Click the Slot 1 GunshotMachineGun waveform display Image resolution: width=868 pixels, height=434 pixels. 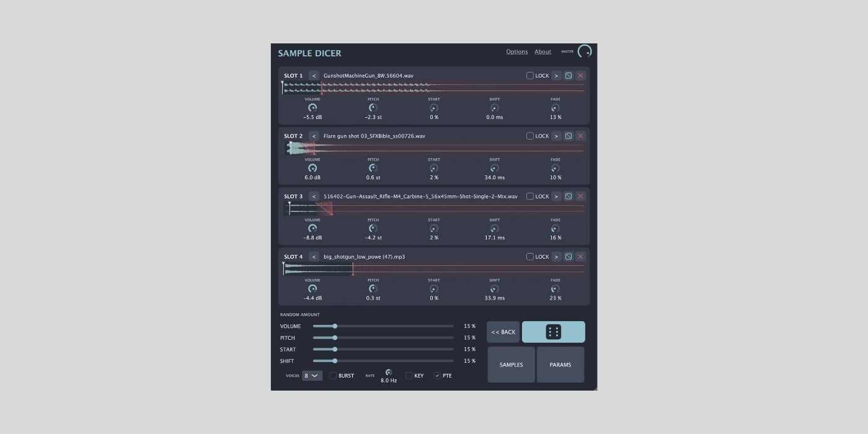(433, 88)
